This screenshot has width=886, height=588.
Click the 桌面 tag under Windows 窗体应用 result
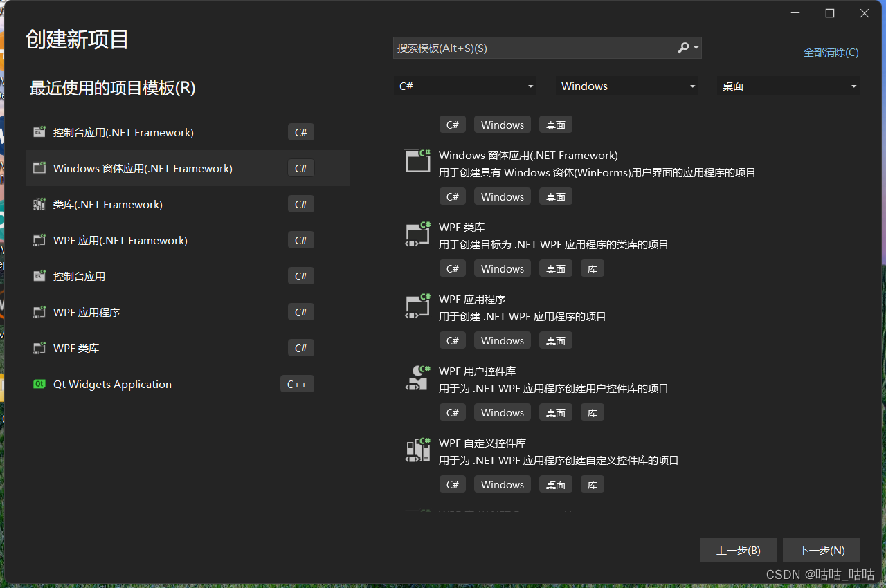(556, 196)
